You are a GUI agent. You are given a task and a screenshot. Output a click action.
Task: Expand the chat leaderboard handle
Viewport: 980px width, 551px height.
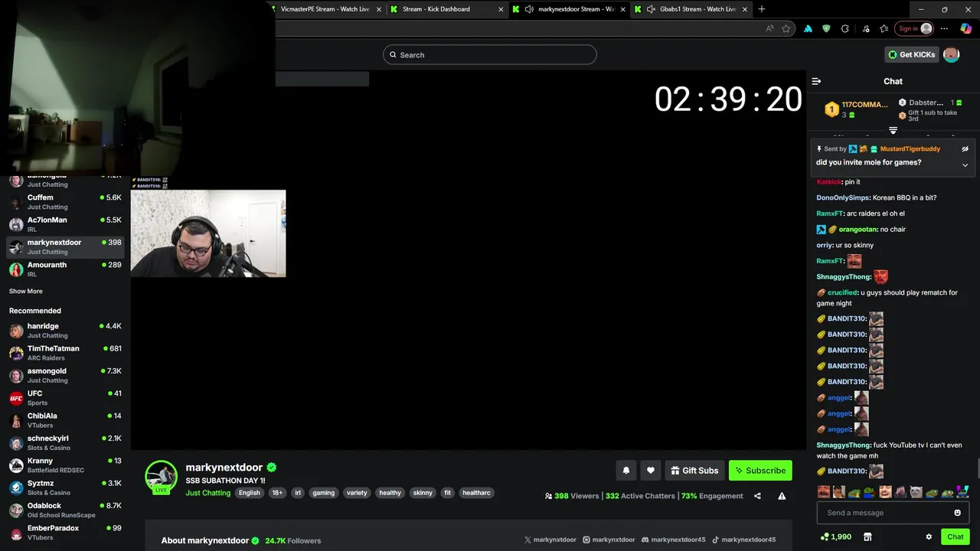893,130
